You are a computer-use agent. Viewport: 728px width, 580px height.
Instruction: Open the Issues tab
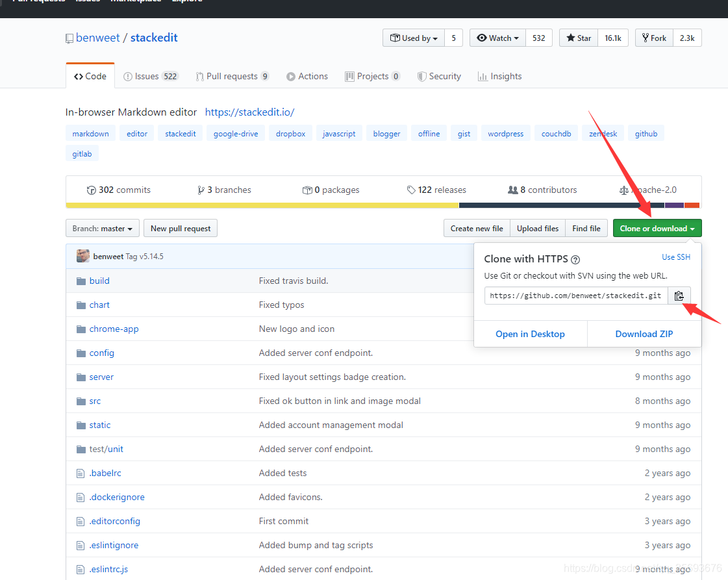pyautogui.click(x=151, y=76)
